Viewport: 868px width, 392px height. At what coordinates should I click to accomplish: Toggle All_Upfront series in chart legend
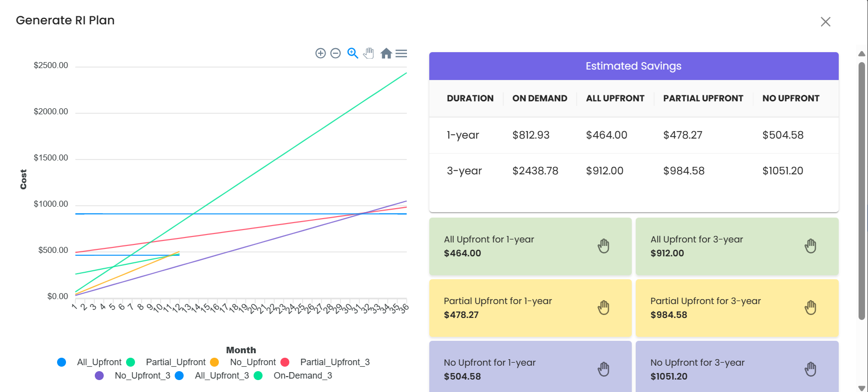pyautogui.click(x=99, y=362)
